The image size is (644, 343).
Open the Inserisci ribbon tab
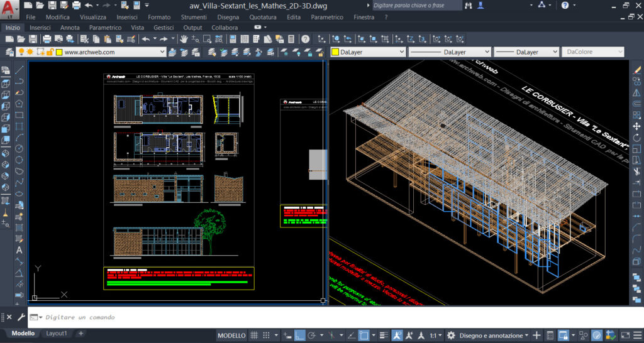[40, 28]
